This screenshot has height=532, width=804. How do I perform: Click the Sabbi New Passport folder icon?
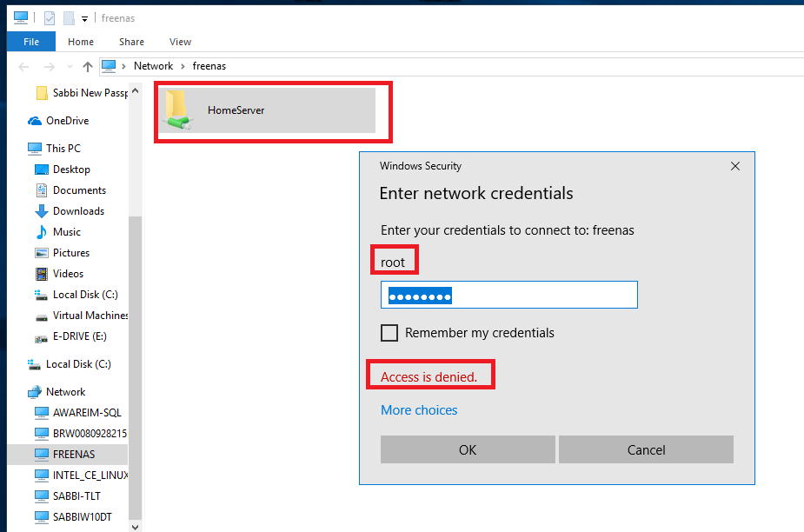pyautogui.click(x=42, y=93)
